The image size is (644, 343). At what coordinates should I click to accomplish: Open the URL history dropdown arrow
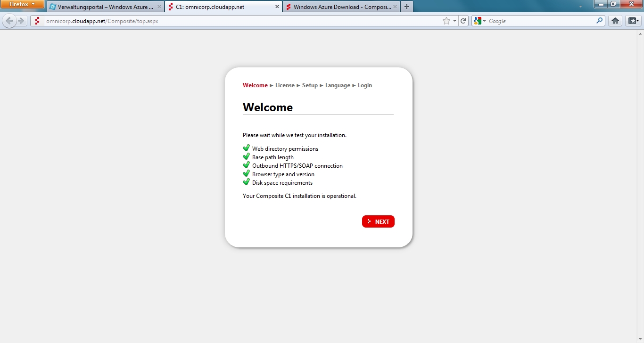(454, 21)
